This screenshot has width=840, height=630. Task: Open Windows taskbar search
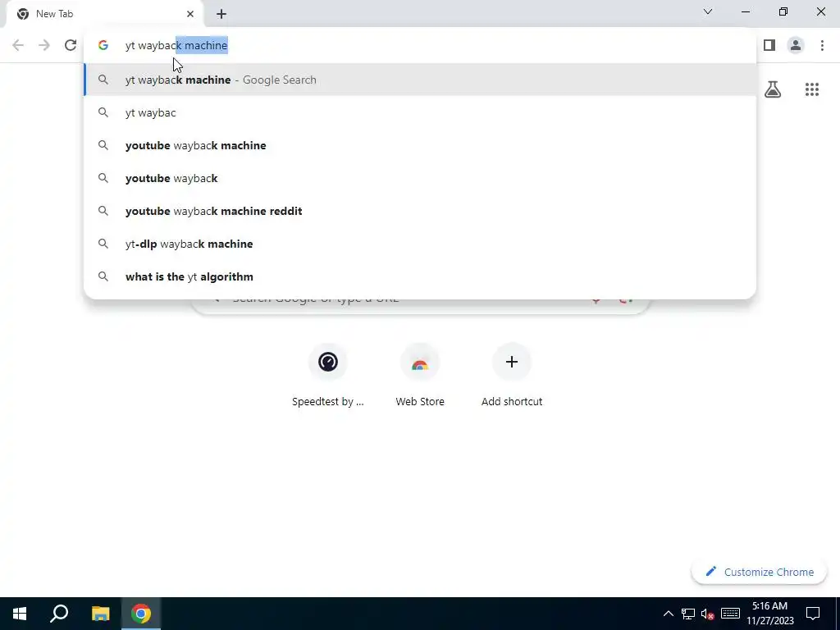tap(59, 614)
